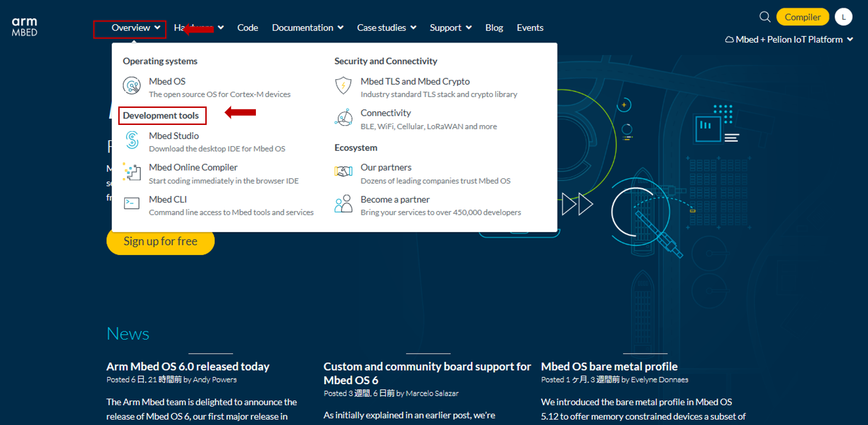Click the Mbed Studio spiral icon

pos(132,141)
